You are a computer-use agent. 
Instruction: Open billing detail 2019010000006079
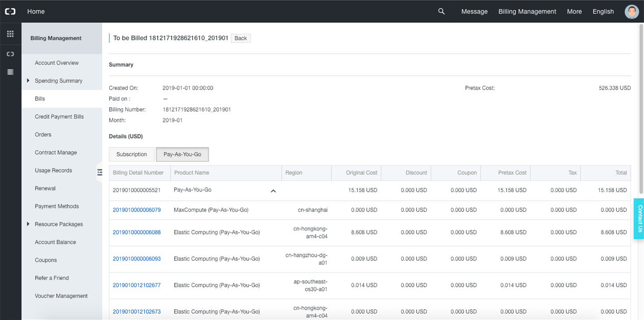pos(137,210)
